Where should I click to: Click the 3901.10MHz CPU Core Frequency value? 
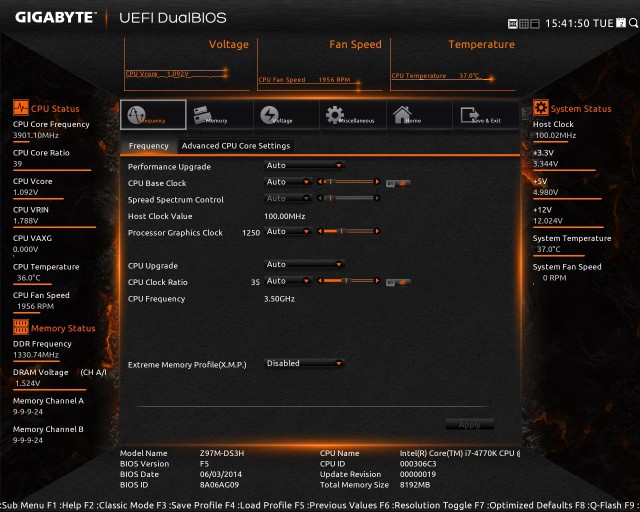[36, 135]
